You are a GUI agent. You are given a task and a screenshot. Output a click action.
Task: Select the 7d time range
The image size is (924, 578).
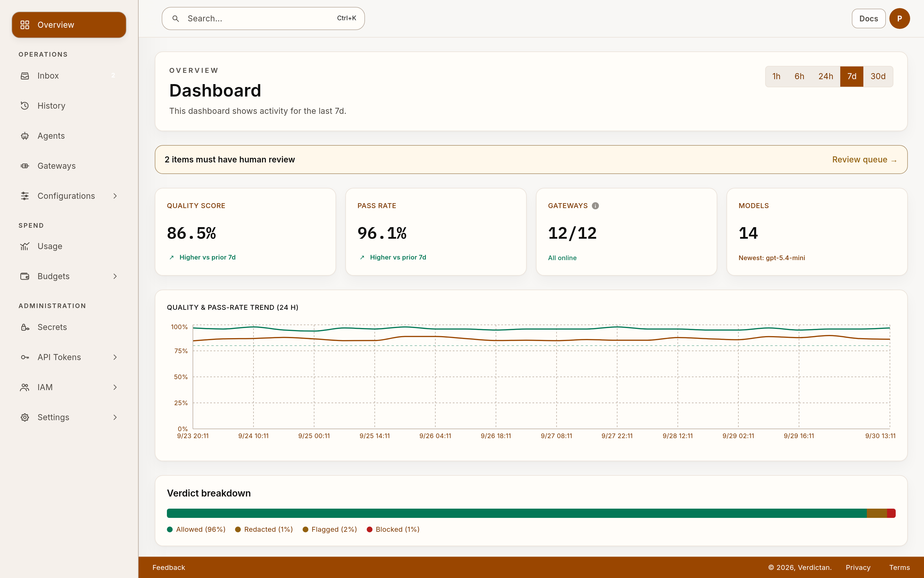(x=852, y=77)
